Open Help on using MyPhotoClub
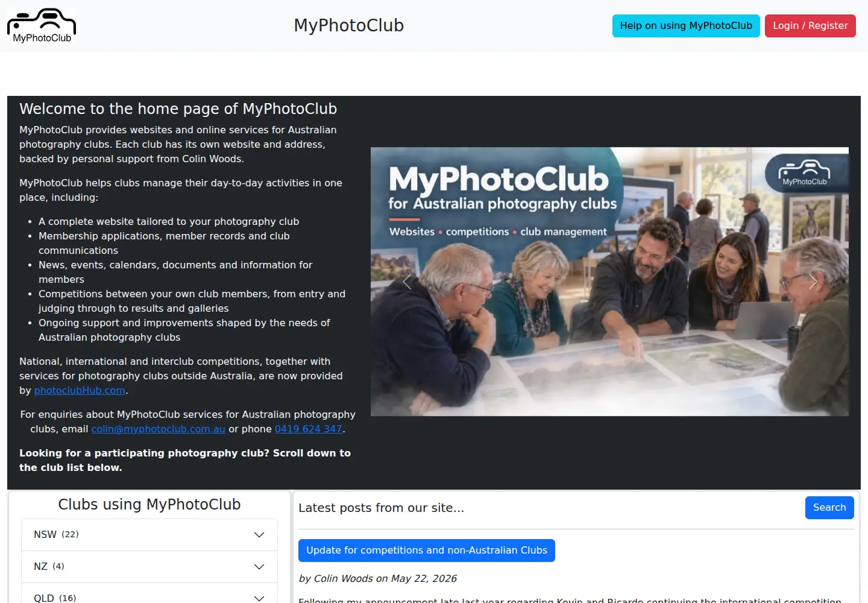 pos(686,26)
